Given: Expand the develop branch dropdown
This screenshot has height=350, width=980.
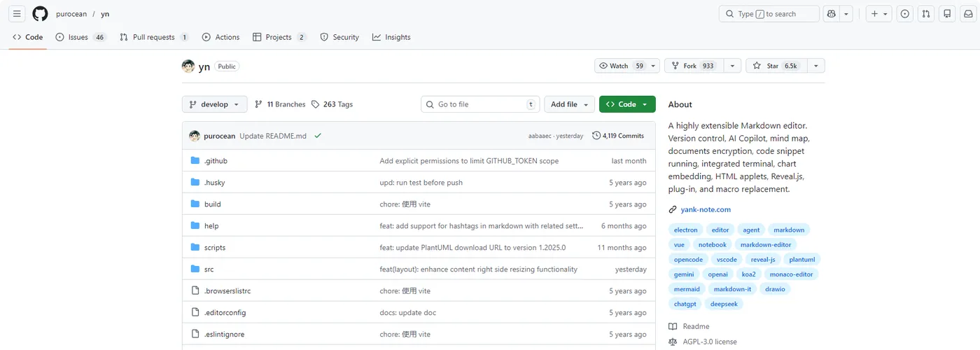Looking at the screenshot, I should 214,104.
